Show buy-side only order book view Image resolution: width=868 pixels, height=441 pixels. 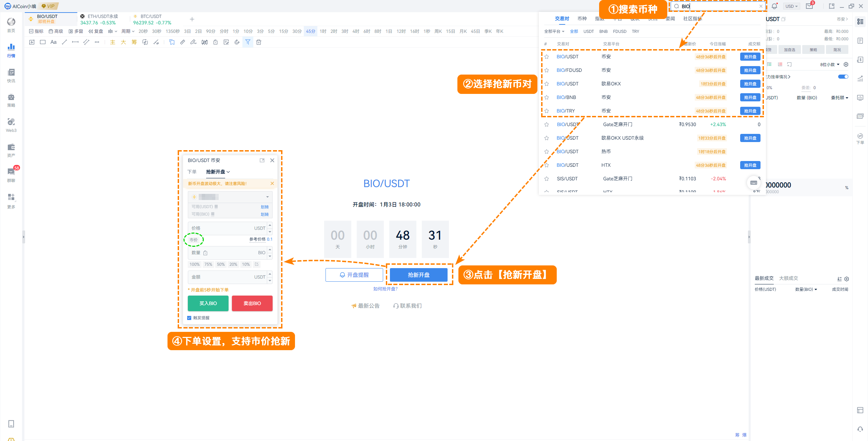[770, 64]
